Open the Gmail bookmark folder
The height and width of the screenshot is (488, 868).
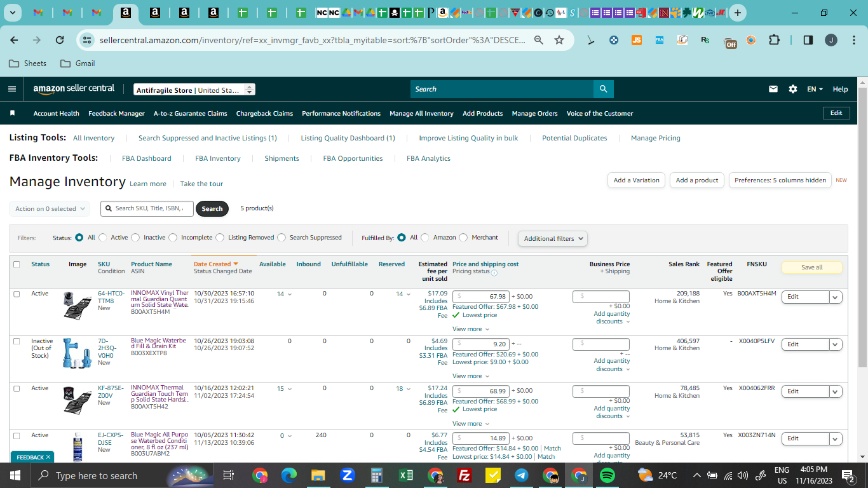click(x=78, y=64)
